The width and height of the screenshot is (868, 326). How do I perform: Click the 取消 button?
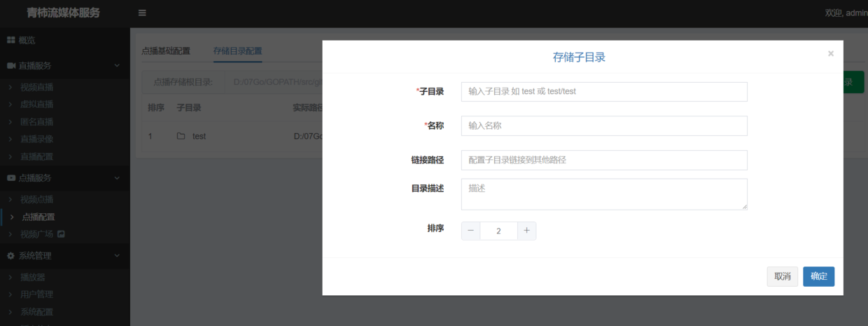tap(783, 276)
